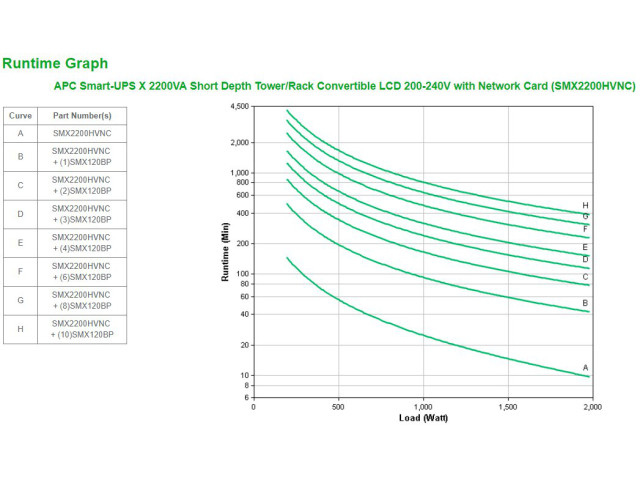
Task: Click the 200 y-axis tick label
Action: point(243,244)
